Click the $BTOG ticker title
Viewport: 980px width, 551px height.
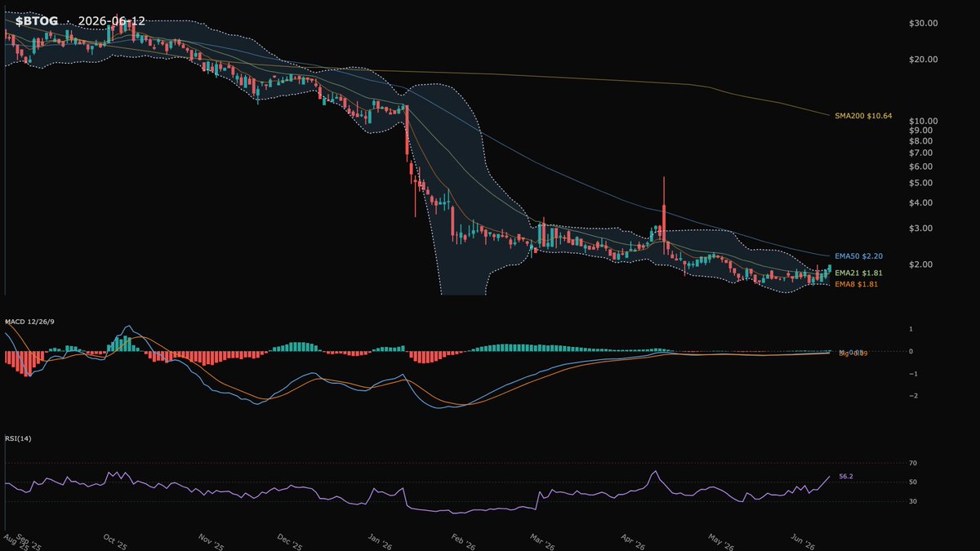click(x=36, y=20)
